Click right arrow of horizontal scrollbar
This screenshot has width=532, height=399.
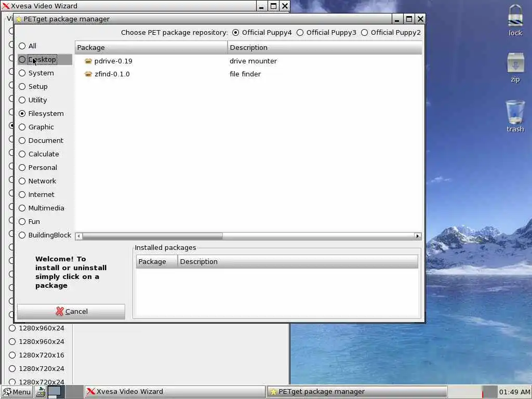point(418,236)
